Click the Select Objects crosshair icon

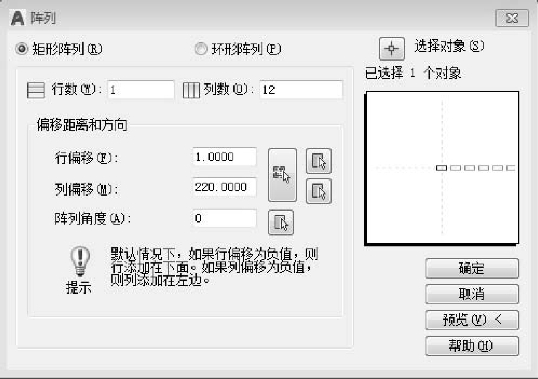tap(391, 48)
